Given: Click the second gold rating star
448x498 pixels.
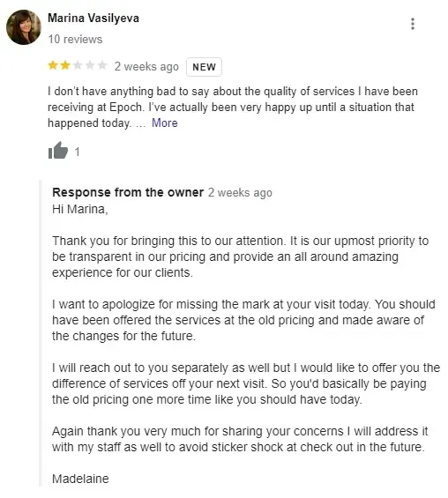Looking at the screenshot, I should tap(65, 65).
